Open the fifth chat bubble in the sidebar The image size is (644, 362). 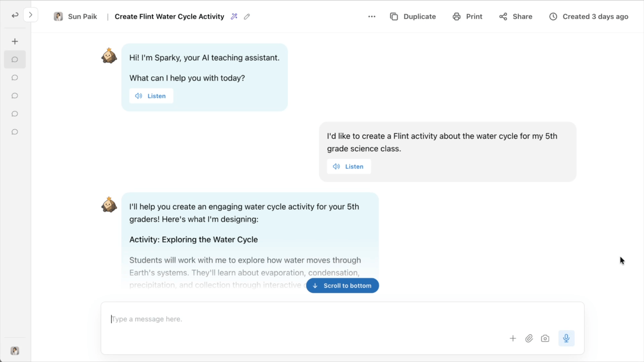pyautogui.click(x=15, y=132)
